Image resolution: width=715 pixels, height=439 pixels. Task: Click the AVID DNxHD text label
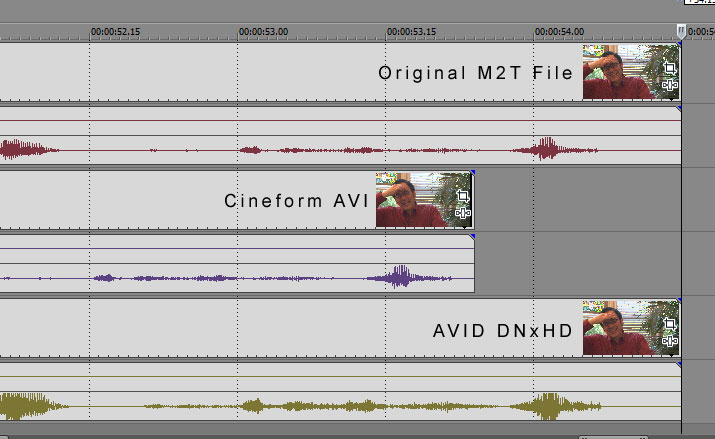(x=503, y=331)
